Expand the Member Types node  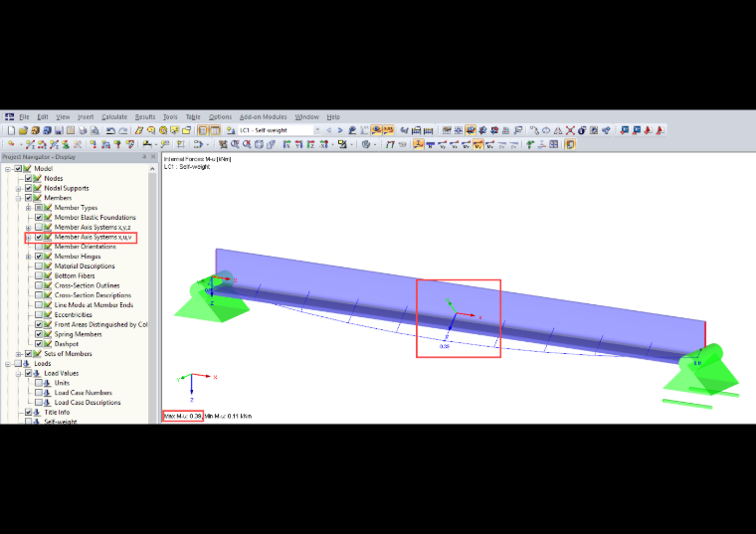pos(29,208)
